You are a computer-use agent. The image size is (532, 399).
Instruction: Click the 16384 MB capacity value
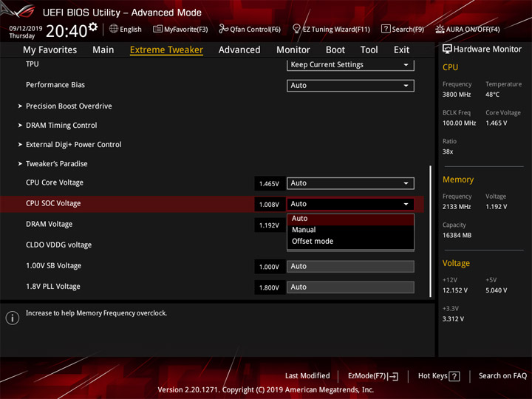tap(457, 236)
